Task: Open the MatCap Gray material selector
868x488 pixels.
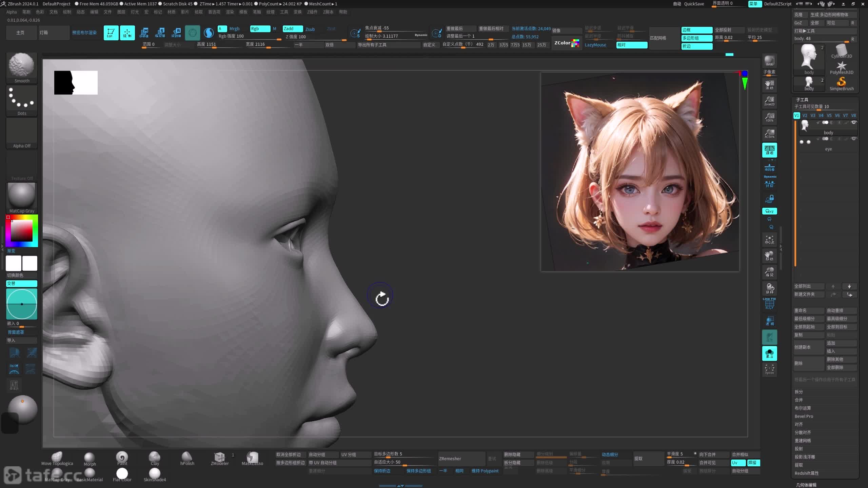Action: tap(22, 198)
